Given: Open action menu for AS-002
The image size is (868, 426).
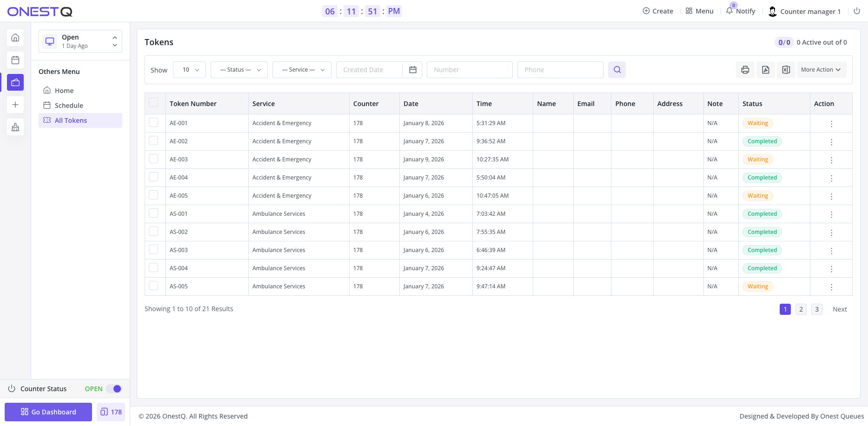Looking at the screenshot, I should click(831, 233).
